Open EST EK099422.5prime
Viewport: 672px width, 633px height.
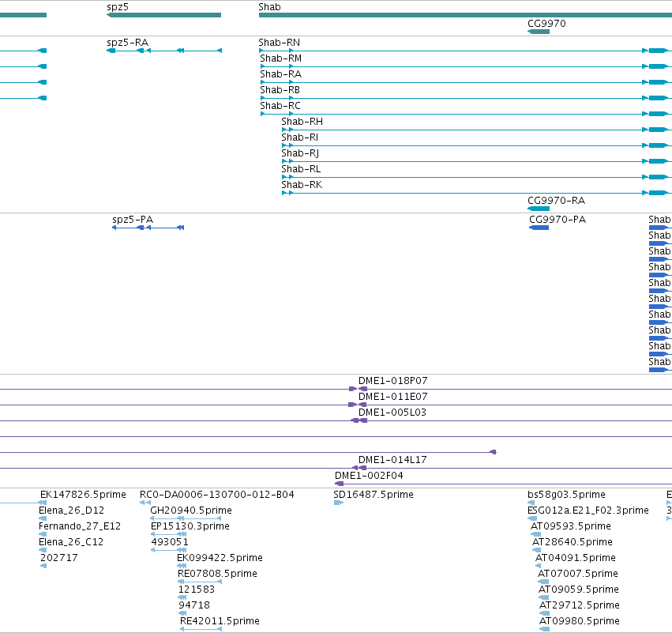point(220,558)
